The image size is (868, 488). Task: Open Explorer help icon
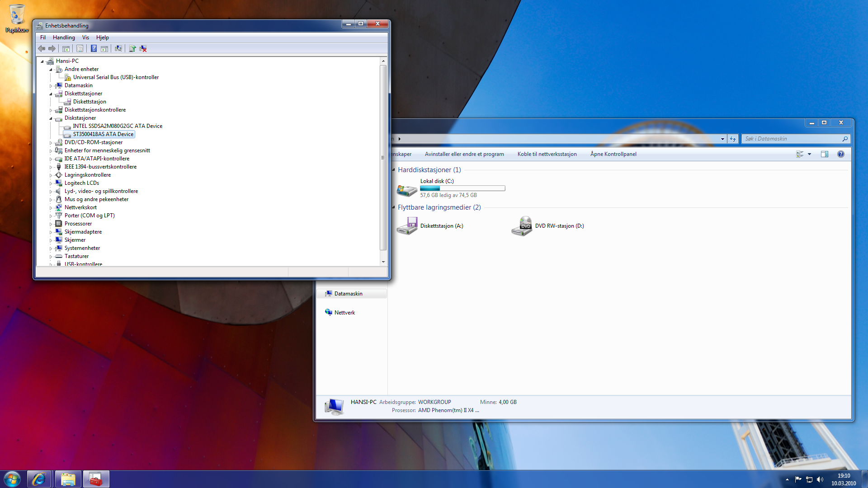pyautogui.click(x=841, y=154)
